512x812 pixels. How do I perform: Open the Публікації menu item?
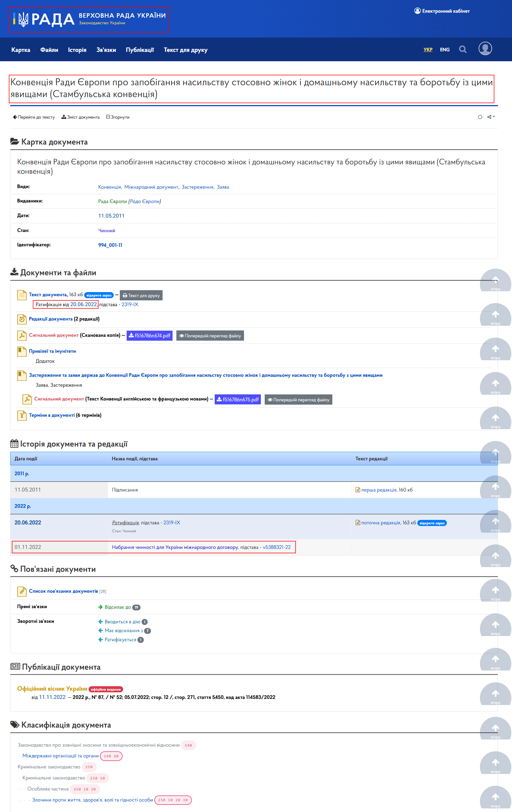tap(140, 50)
